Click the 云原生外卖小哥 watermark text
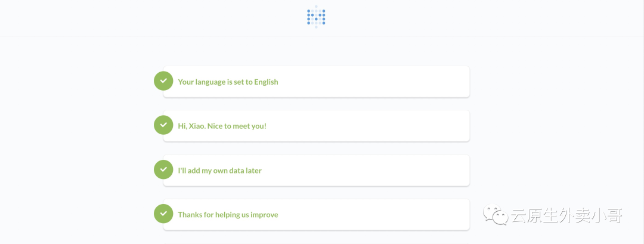The height and width of the screenshot is (244, 644). tap(566, 215)
